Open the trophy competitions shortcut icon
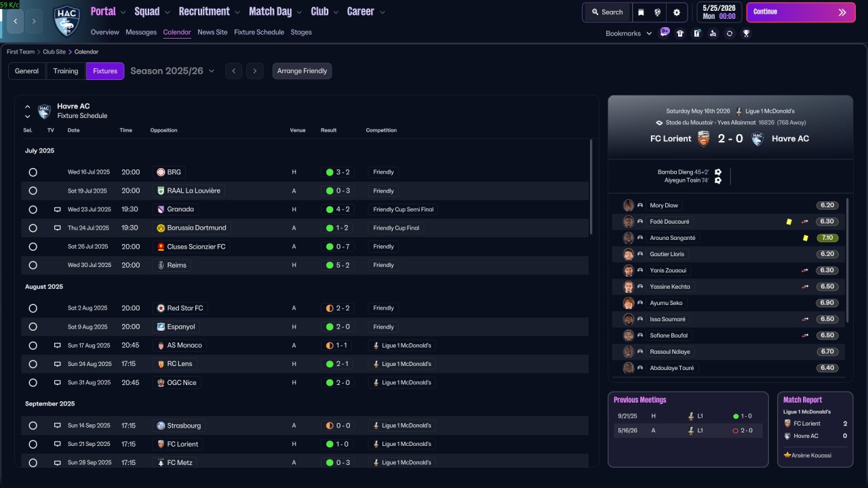This screenshot has width=868, height=488. (746, 33)
